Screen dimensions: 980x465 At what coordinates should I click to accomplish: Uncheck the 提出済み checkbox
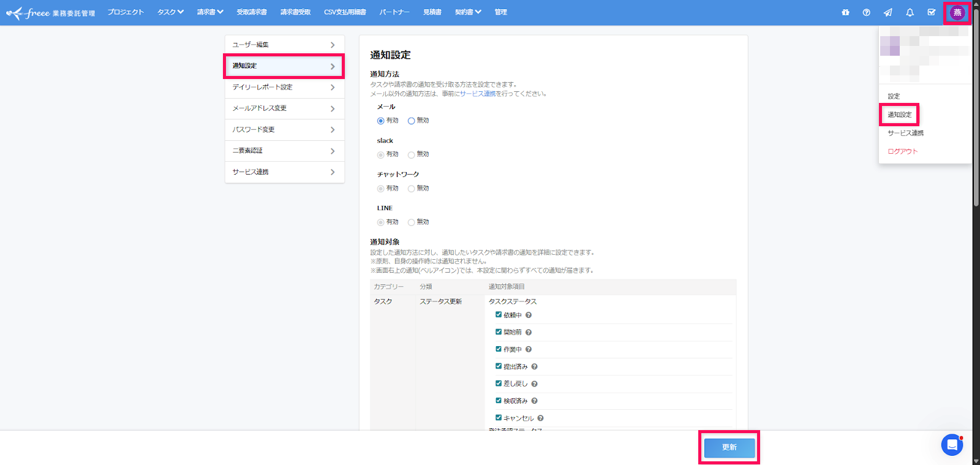pyautogui.click(x=499, y=366)
